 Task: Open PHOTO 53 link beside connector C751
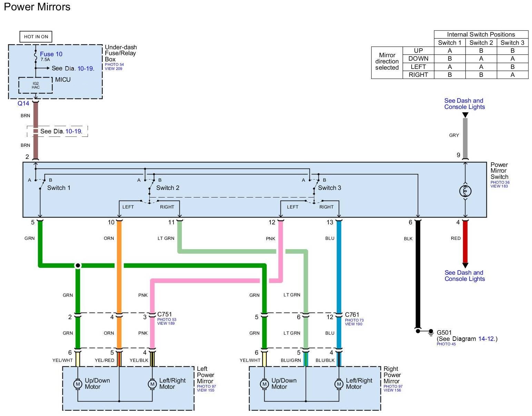pos(167,319)
